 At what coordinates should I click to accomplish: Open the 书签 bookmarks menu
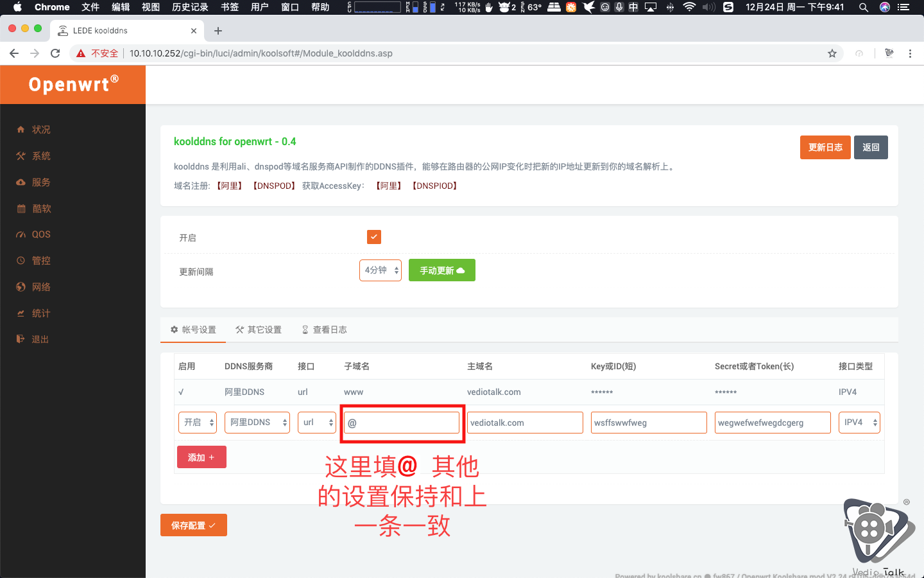(x=230, y=7)
